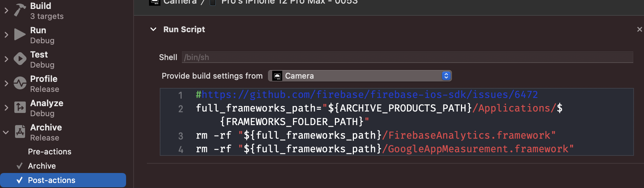The image size is (644, 188).
Task: Expand the Build scheme action
Action: pyautogui.click(x=6, y=10)
